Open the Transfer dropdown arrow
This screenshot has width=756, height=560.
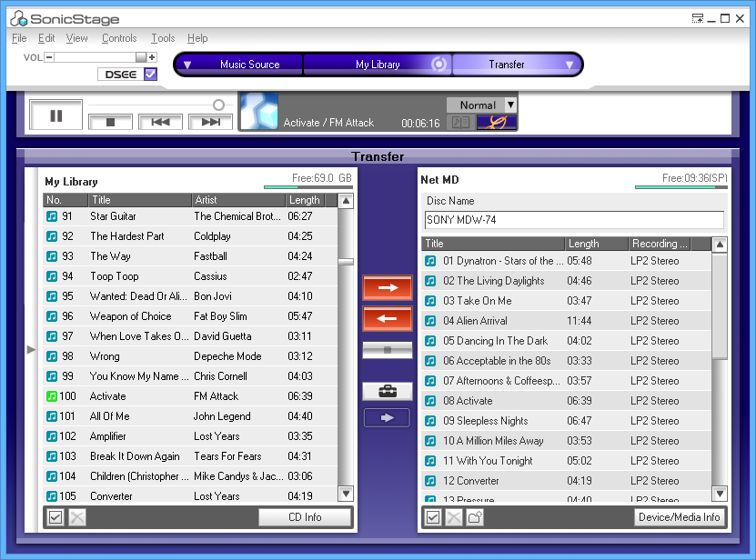click(x=570, y=65)
